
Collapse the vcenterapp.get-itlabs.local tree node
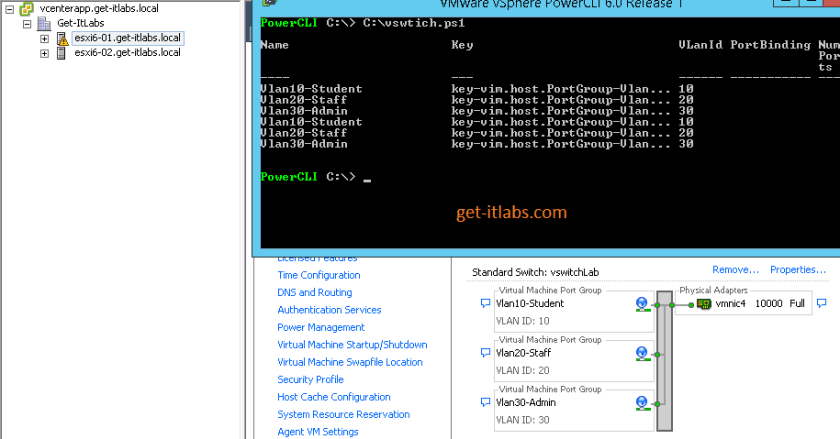point(10,9)
